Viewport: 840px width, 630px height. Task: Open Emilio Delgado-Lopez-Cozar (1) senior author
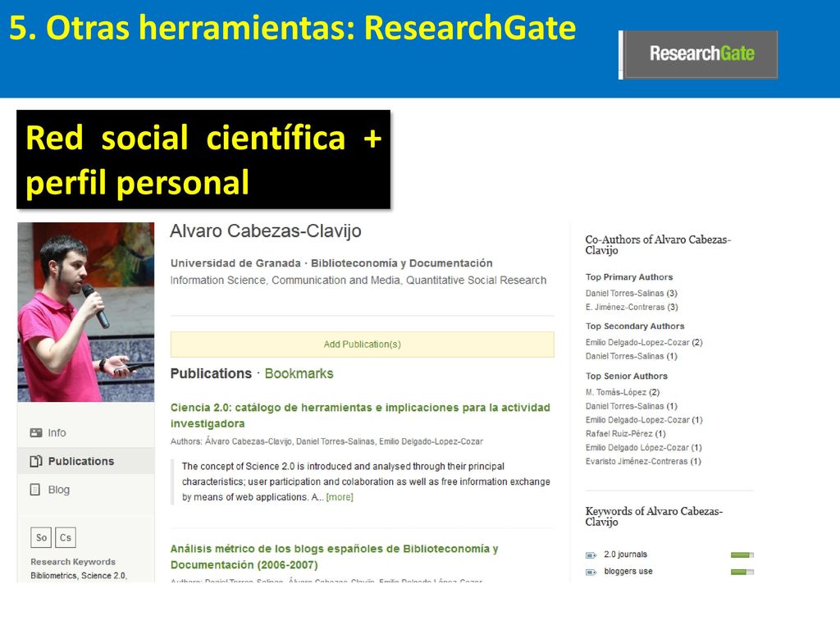pos(644,420)
